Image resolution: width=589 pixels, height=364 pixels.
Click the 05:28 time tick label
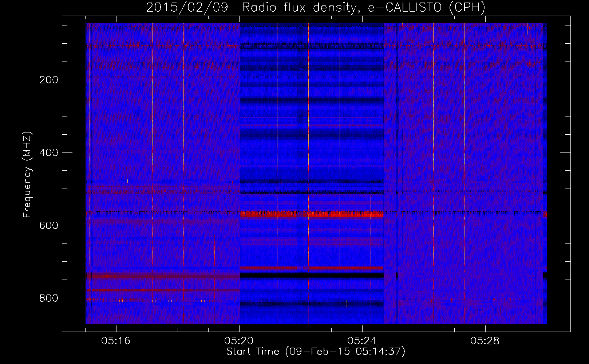485,341
